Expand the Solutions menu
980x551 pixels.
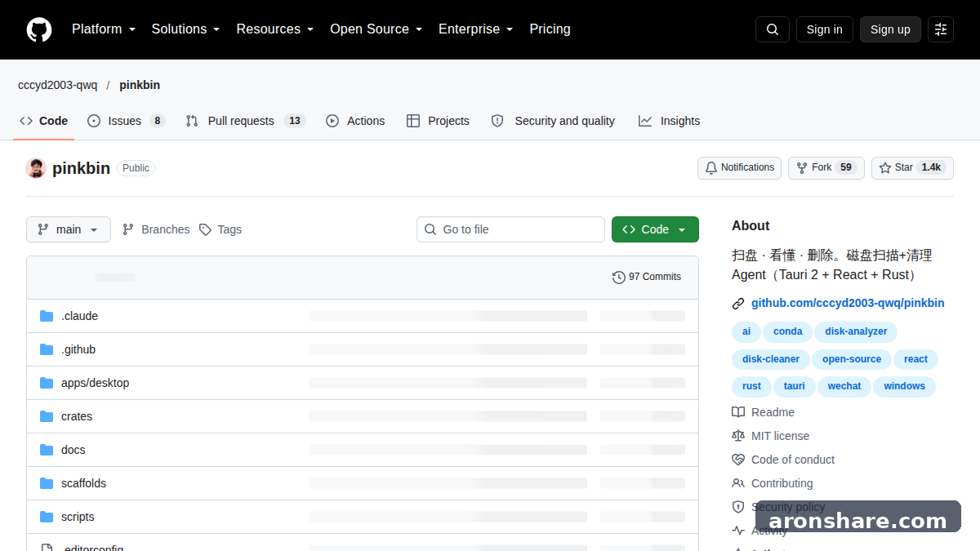coord(186,29)
